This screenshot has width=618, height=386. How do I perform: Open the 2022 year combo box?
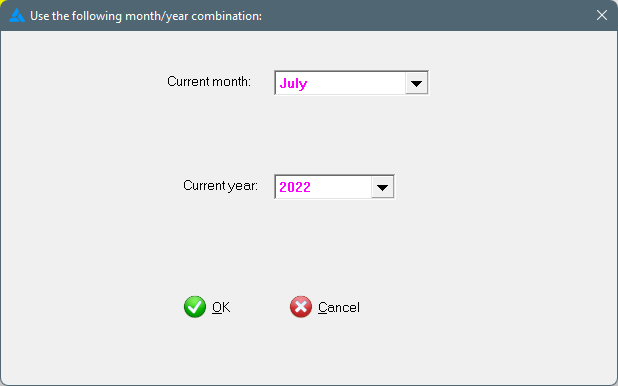[x=334, y=187]
